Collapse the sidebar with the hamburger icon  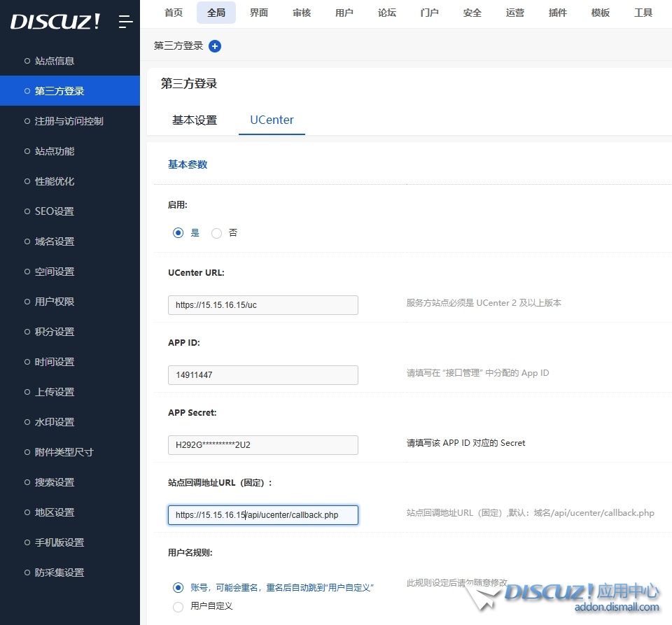125,22
